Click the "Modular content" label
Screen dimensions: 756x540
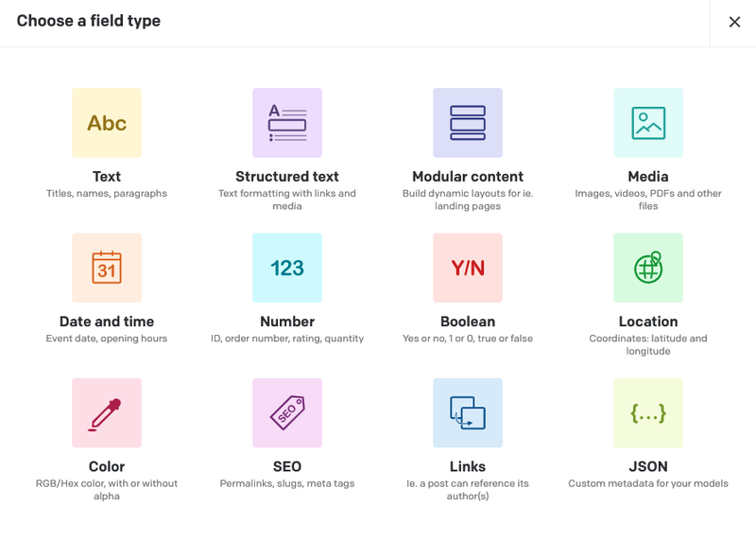click(468, 177)
